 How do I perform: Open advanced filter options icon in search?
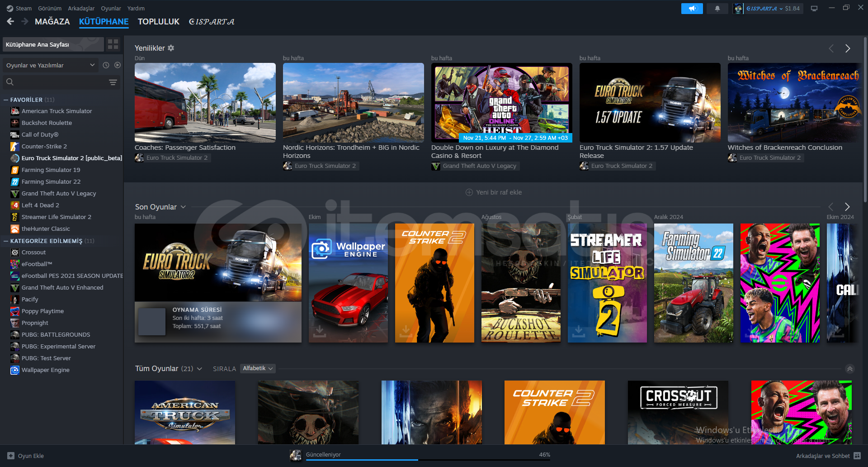click(x=113, y=82)
